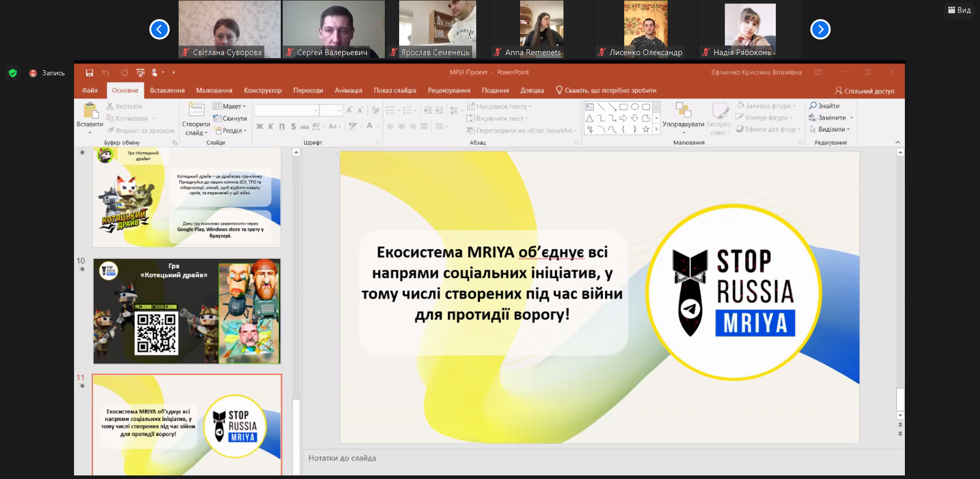Start slideshow from beginning via quick access icon

tap(140, 72)
